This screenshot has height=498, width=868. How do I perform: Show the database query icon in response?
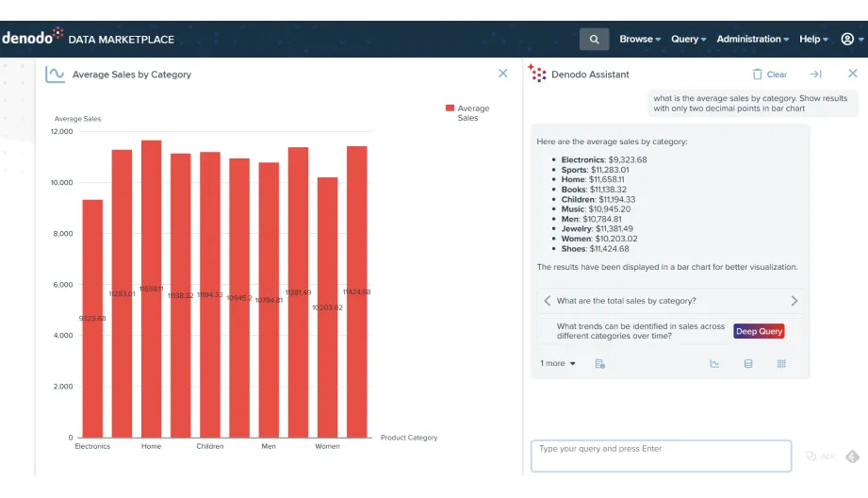pyautogui.click(x=748, y=364)
